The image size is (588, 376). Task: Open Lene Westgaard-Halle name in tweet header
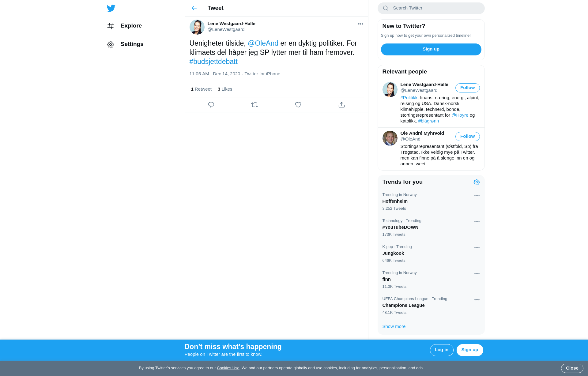[231, 24]
